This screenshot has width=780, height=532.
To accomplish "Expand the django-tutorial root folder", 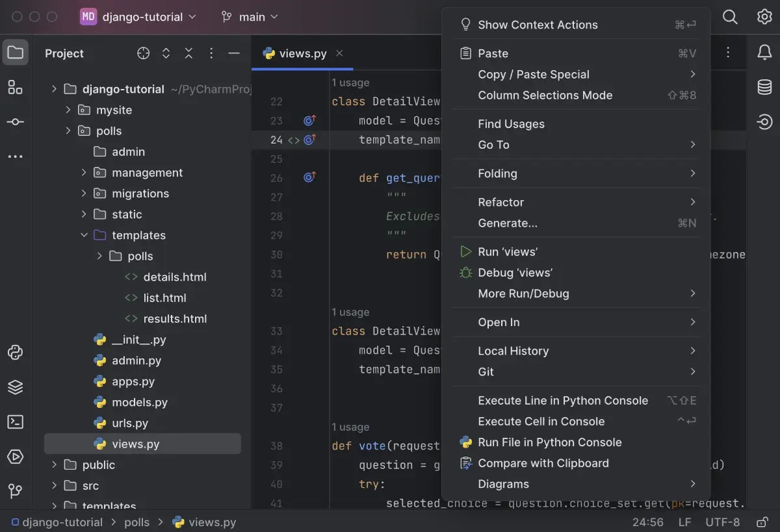I will coord(54,89).
